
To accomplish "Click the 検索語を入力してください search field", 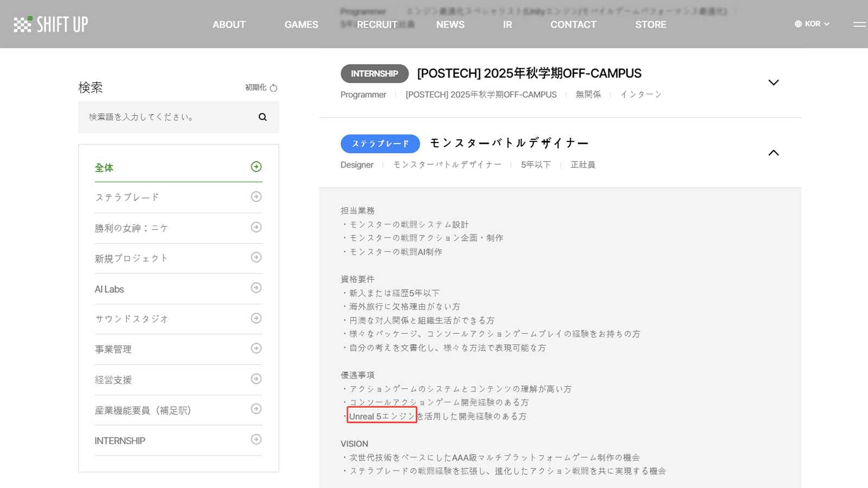I will (163, 117).
